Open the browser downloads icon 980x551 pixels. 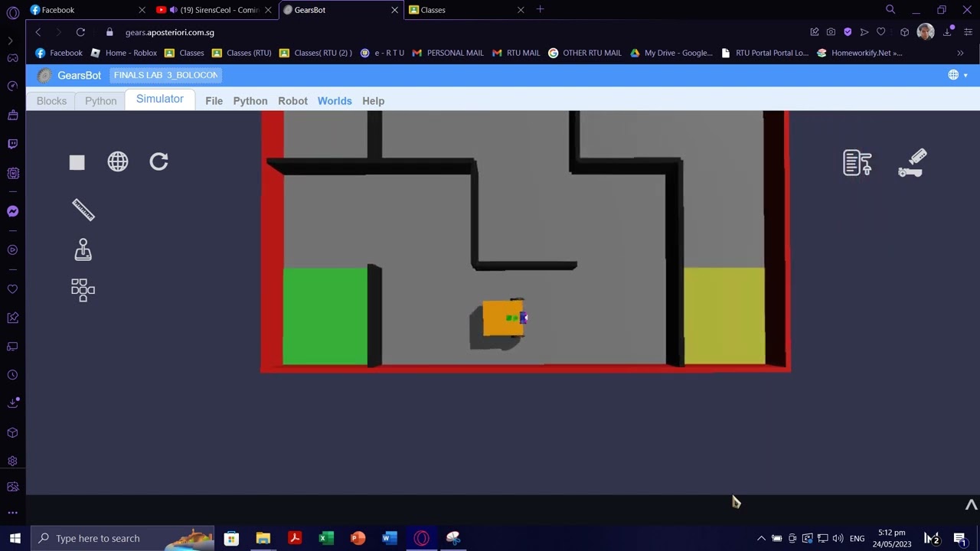click(949, 32)
